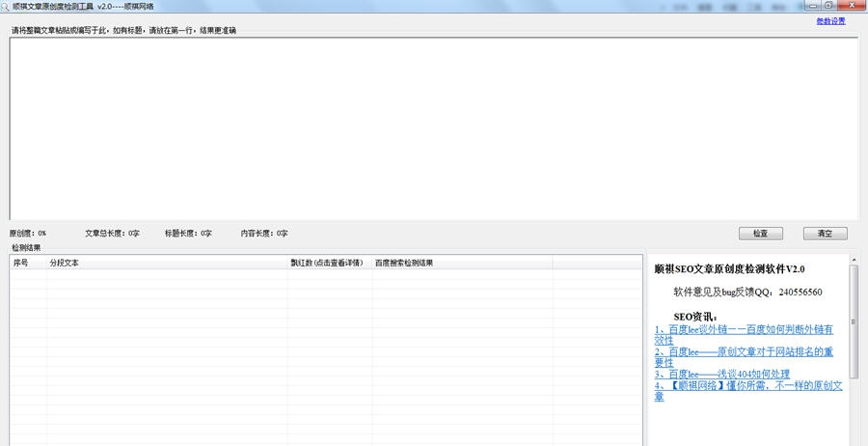Click the info panel scrollbar up arrow
The height and width of the screenshot is (446, 868).
854,260
